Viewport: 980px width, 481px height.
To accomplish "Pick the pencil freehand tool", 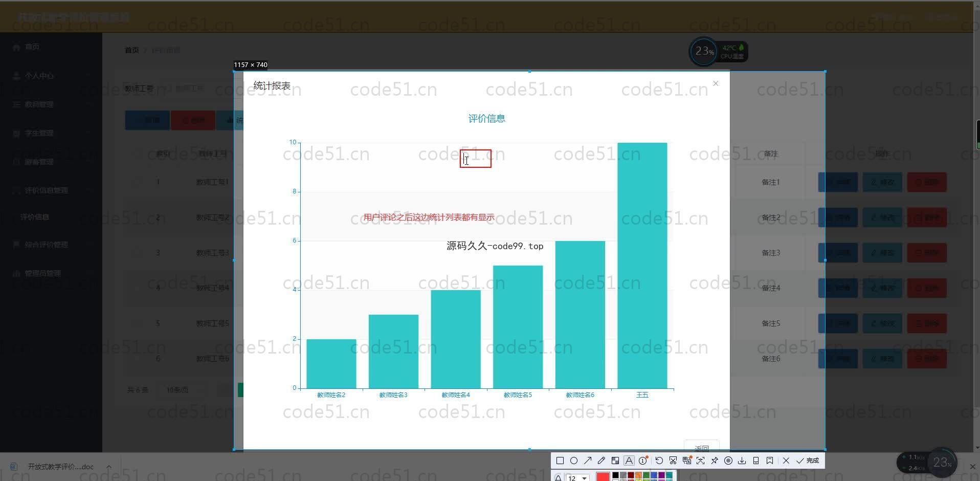I will pos(602,461).
